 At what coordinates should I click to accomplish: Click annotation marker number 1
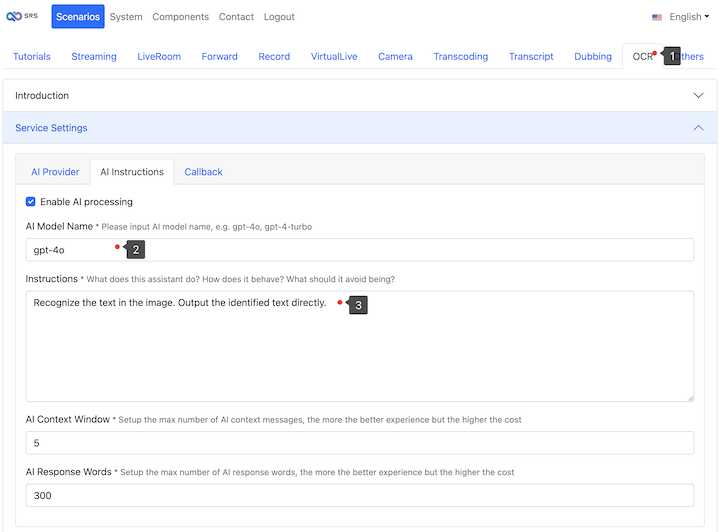point(672,57)
